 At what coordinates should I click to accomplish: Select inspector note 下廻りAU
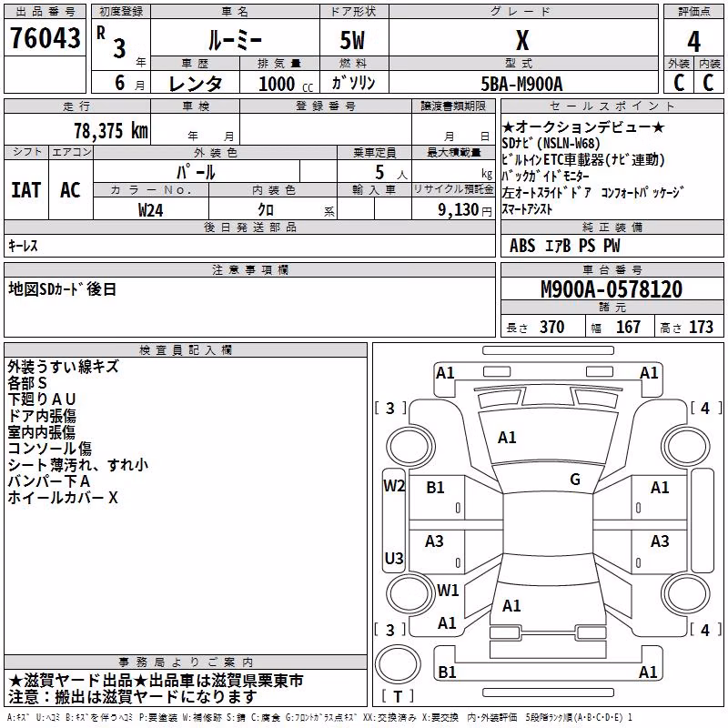point(41,399)
